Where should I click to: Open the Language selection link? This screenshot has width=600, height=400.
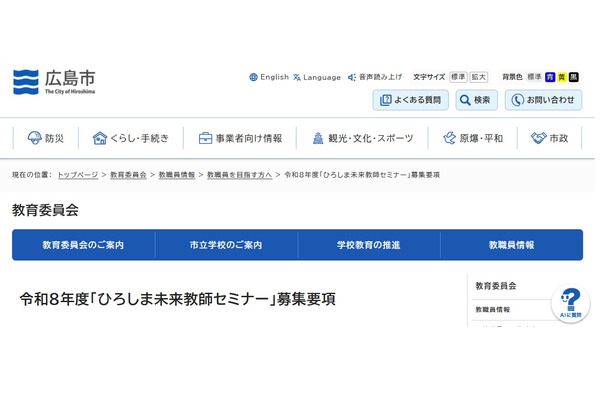317,77
